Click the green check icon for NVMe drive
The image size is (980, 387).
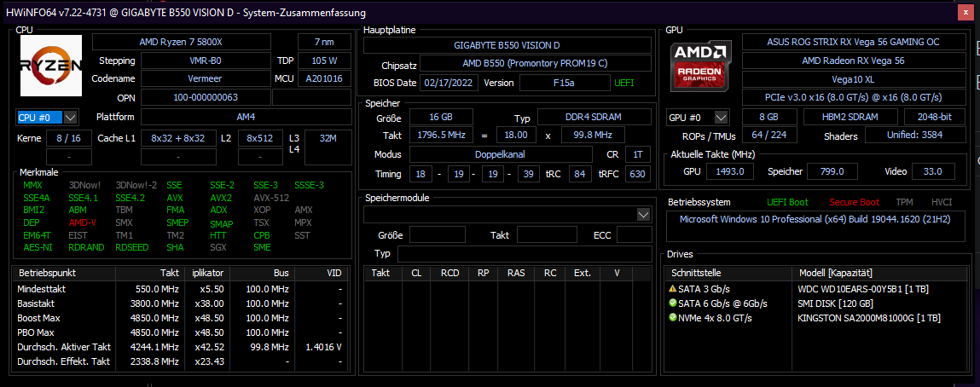click(x=672, y=318)
